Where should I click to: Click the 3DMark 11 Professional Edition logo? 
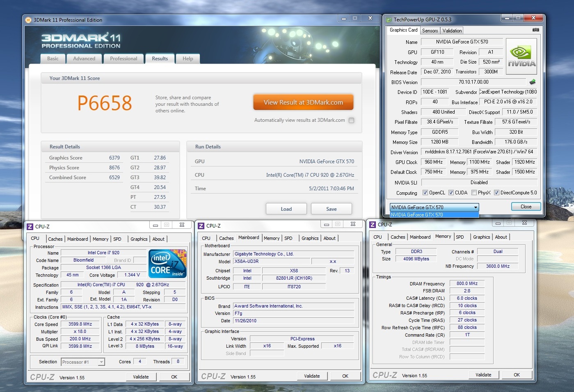click(81, 41)
